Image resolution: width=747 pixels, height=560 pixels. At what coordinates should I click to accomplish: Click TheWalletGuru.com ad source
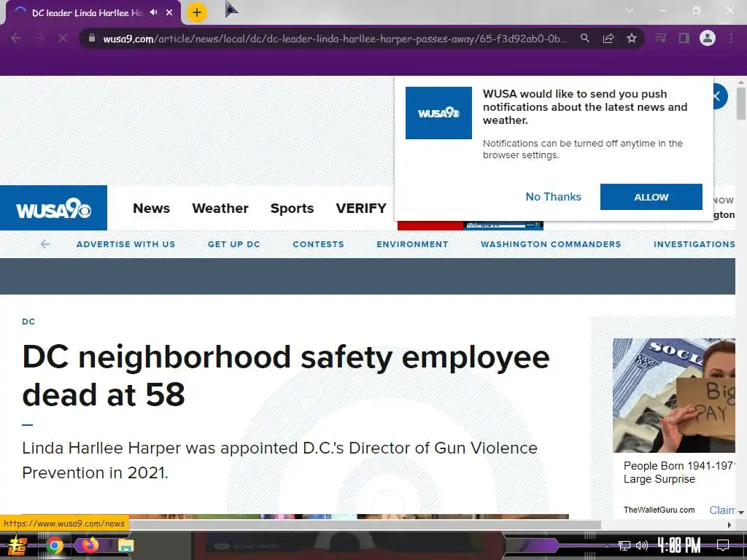659,510
